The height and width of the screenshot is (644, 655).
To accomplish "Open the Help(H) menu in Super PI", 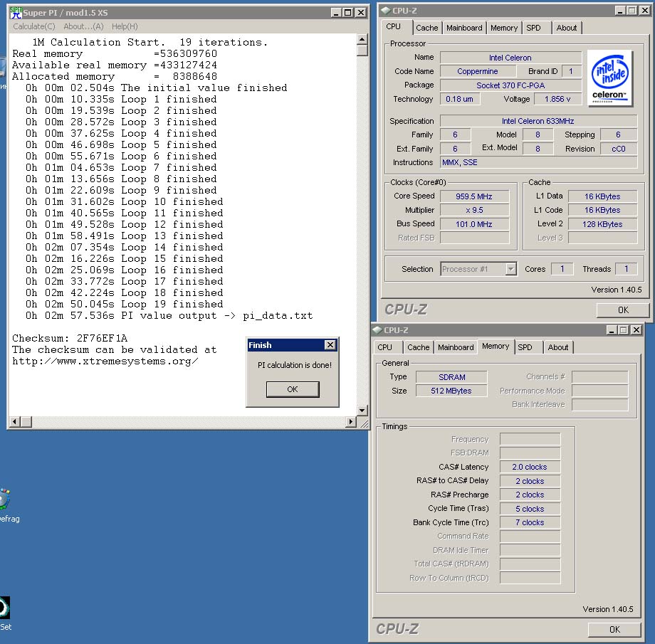I will point(125,26).
